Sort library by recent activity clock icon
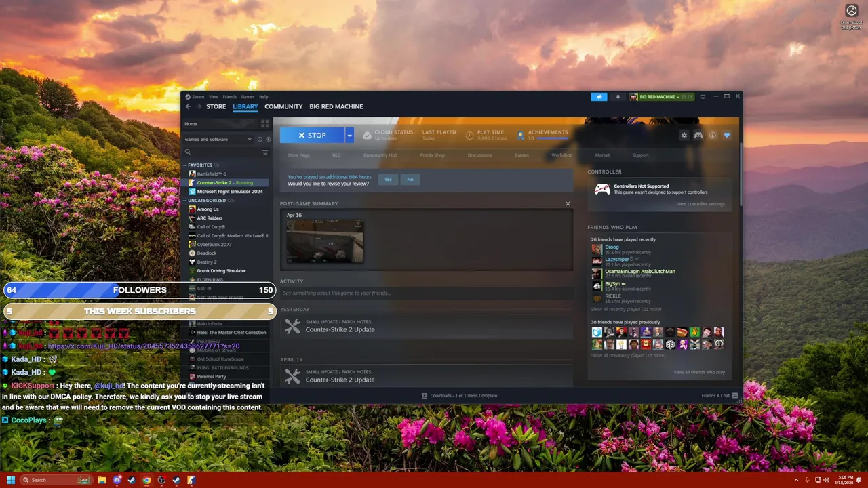 pos(260,140)
